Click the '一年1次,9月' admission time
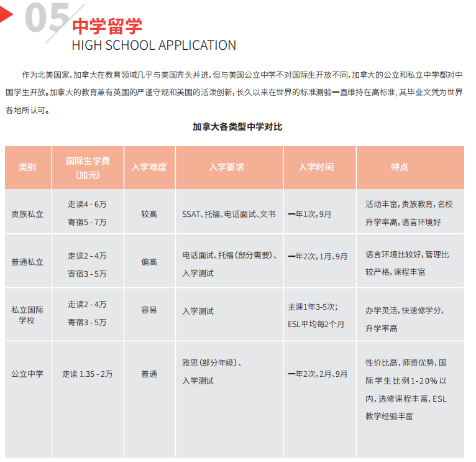This screenshot has height=462, width=476. [x=309, y=214]
